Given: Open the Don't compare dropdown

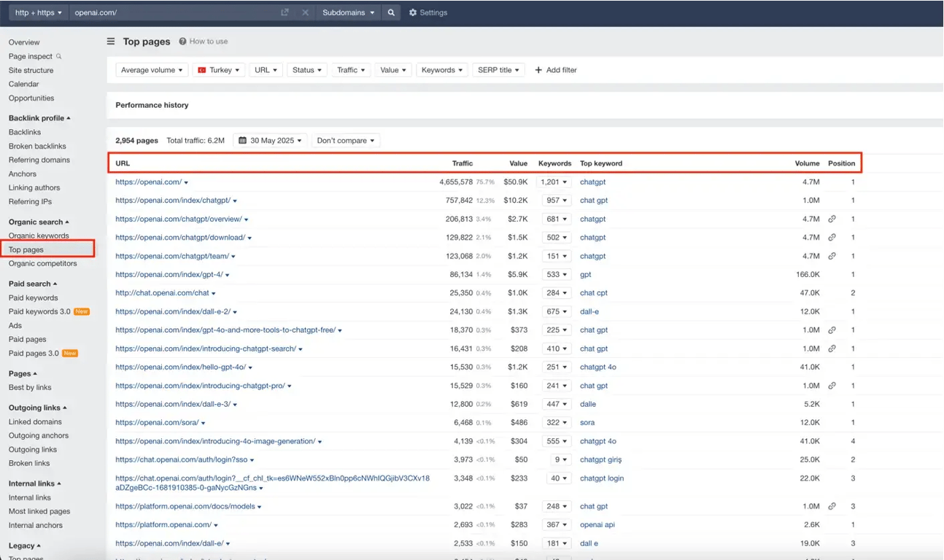Looking at the screenshot, I should click(344, 140).
